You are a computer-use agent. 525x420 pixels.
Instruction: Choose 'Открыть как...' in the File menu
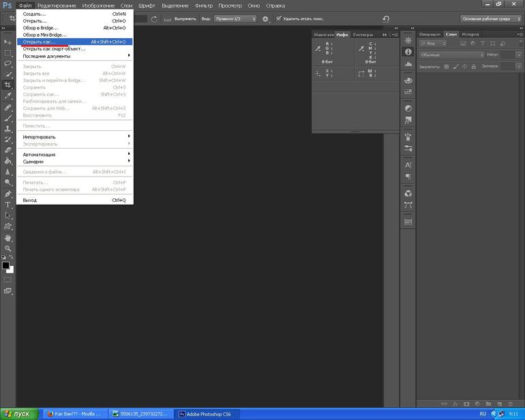click(39, 42)
